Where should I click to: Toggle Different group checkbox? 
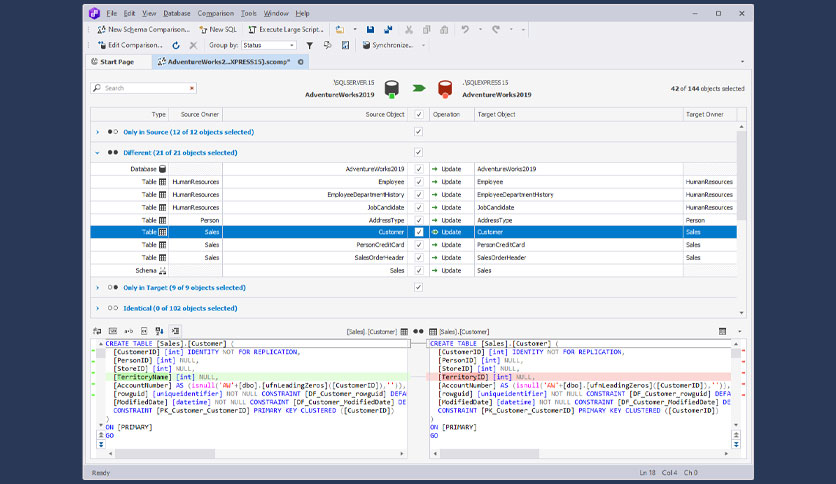coord(419,152)
